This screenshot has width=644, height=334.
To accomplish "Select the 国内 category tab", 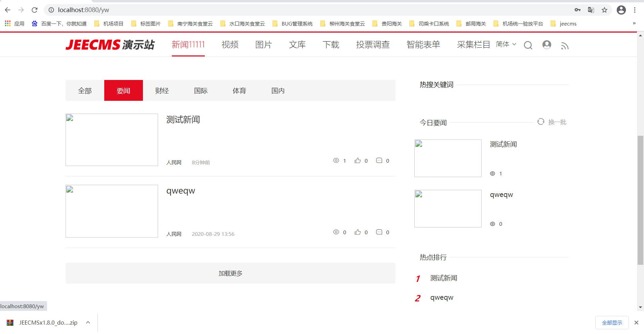I will pyautogui.click(x=278, y=90).
